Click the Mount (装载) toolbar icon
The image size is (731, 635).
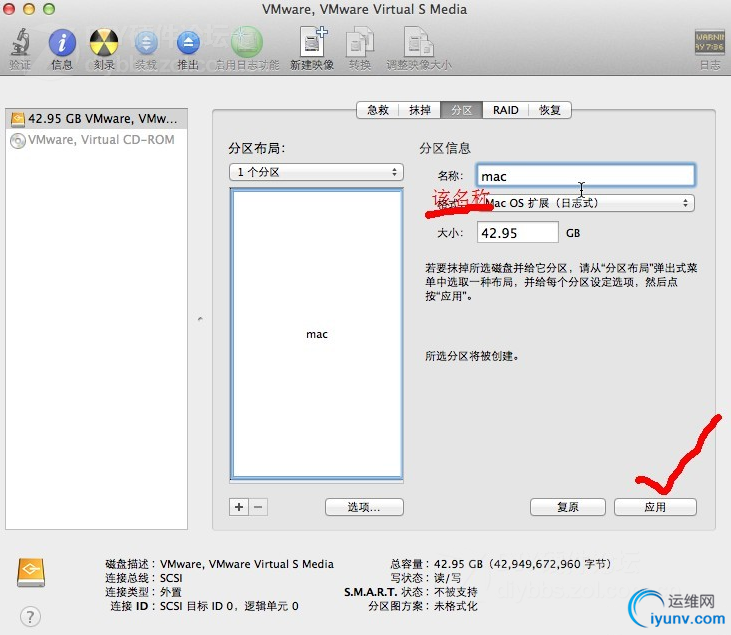click(146, 43)
